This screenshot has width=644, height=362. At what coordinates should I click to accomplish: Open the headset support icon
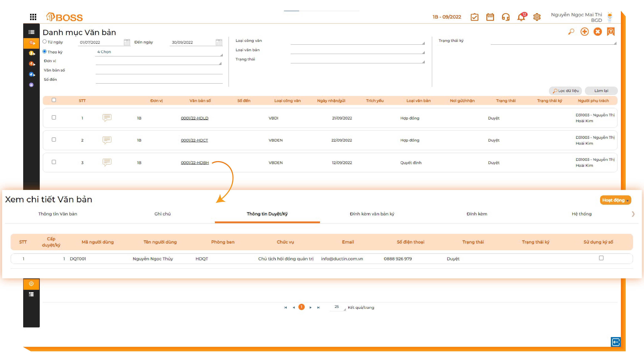[506, 17]
